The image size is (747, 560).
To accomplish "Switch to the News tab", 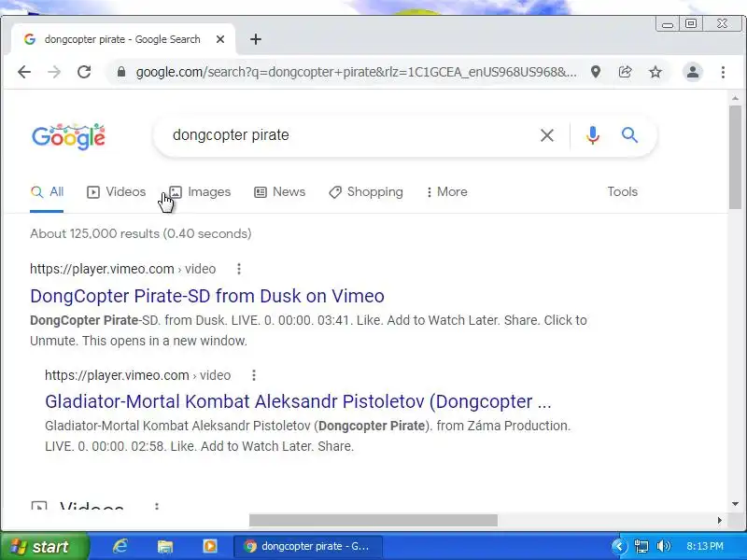I will point(279,192).
